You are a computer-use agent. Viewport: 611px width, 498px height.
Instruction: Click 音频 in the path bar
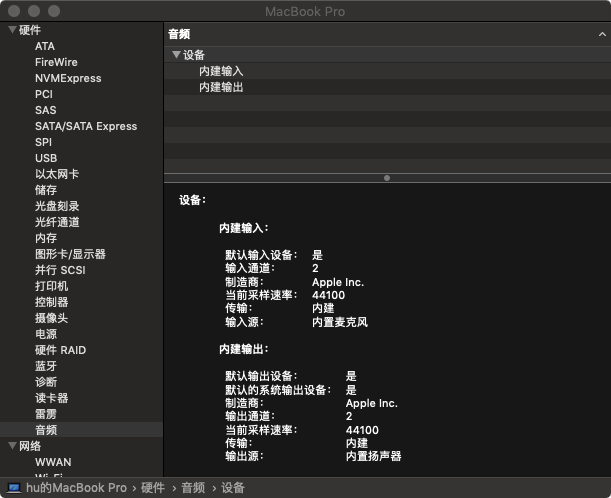[x=193, y=487]
